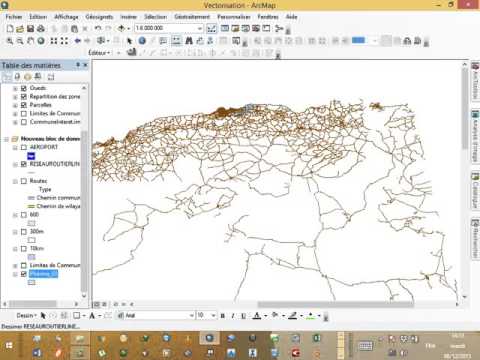
Task: Open the Aide menu
Action: coord(291,17)
